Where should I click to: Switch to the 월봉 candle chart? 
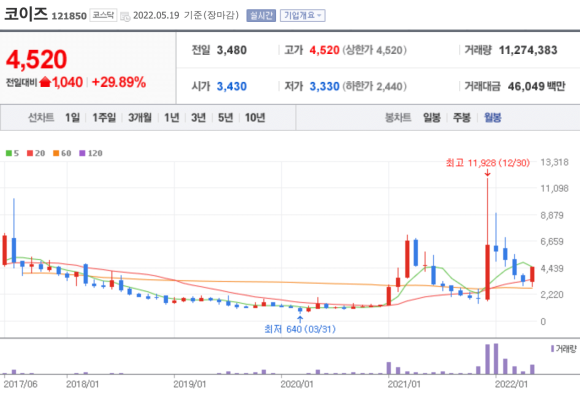(493, 118)
